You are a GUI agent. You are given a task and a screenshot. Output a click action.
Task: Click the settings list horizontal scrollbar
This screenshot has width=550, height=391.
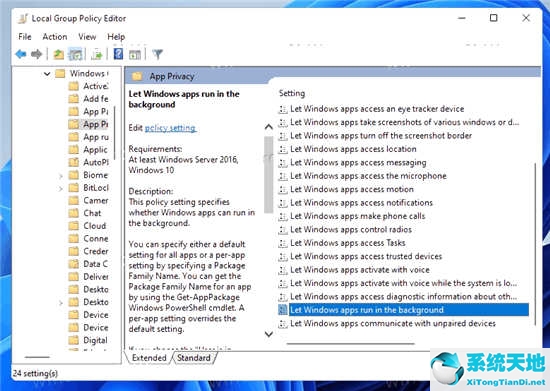(x=350, y=344)
